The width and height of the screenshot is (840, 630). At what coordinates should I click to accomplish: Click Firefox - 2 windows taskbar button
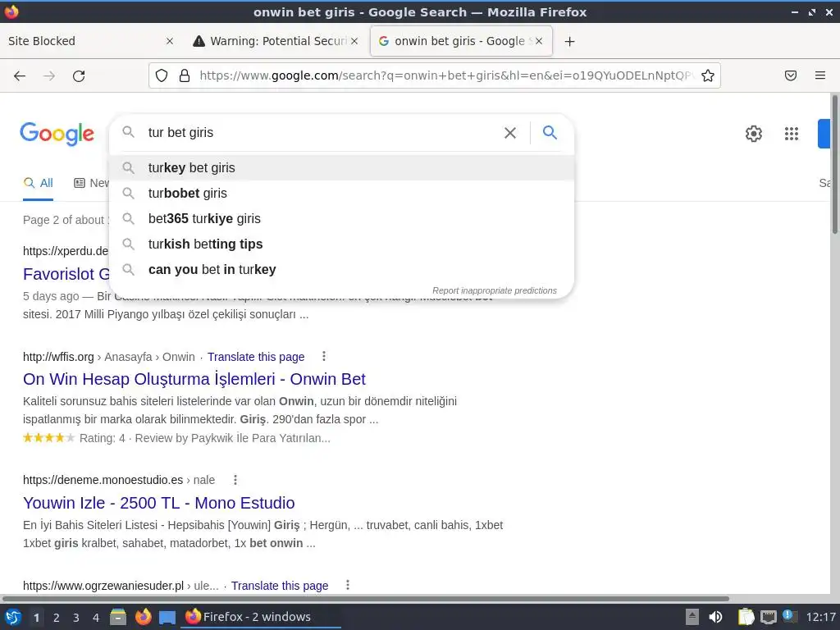[262, 617]
